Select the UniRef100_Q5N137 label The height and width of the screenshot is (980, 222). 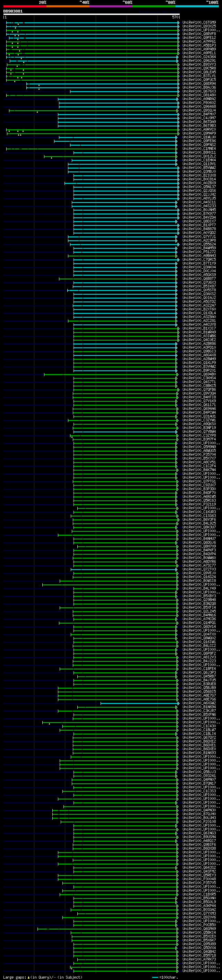(199, 187)
